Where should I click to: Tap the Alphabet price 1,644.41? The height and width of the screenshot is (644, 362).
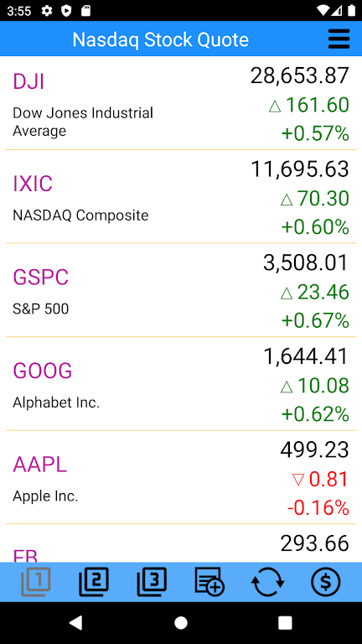306,356
